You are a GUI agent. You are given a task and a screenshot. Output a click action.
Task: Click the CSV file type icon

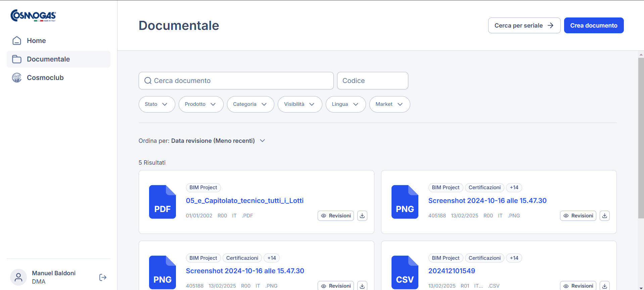tap(405, 272)
